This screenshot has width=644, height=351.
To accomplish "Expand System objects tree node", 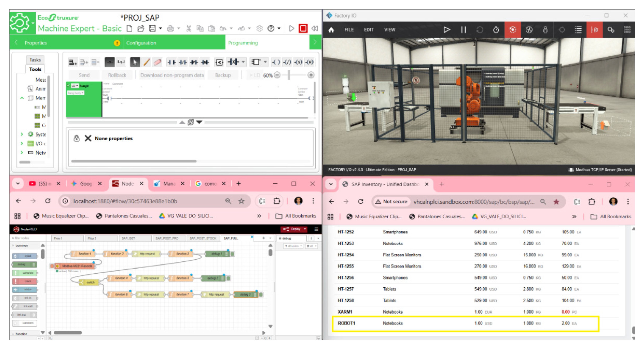I will (22, 134).
